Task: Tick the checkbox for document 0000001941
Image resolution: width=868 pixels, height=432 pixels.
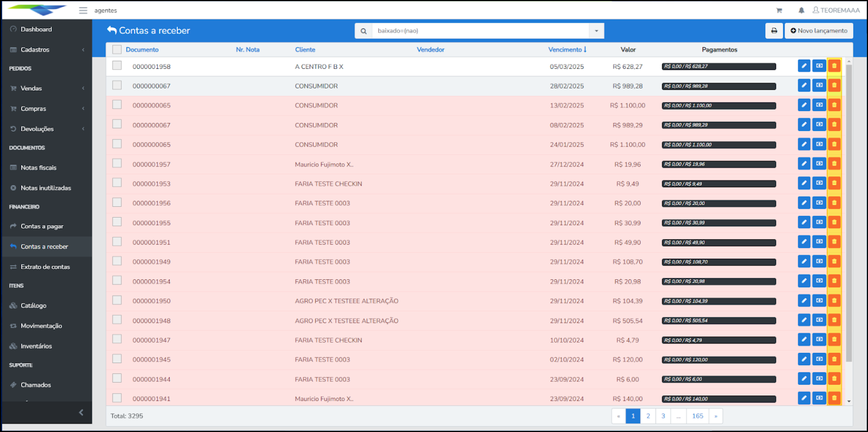Action: pos(117,398)
